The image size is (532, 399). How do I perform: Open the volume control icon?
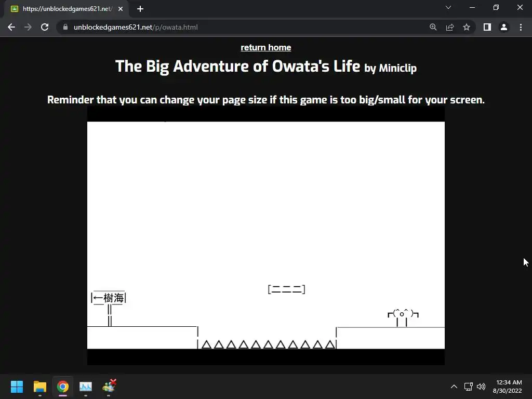481,387
